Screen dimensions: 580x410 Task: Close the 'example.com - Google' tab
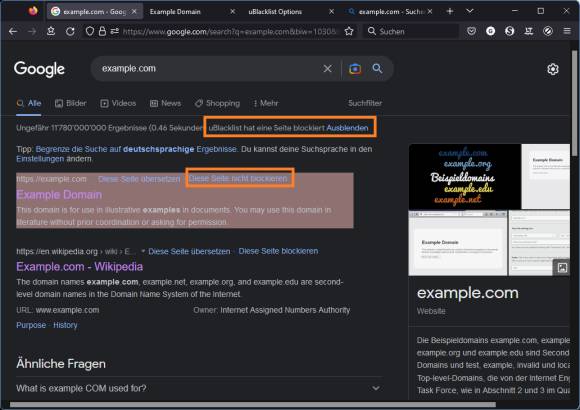click(x=134, y=11)
